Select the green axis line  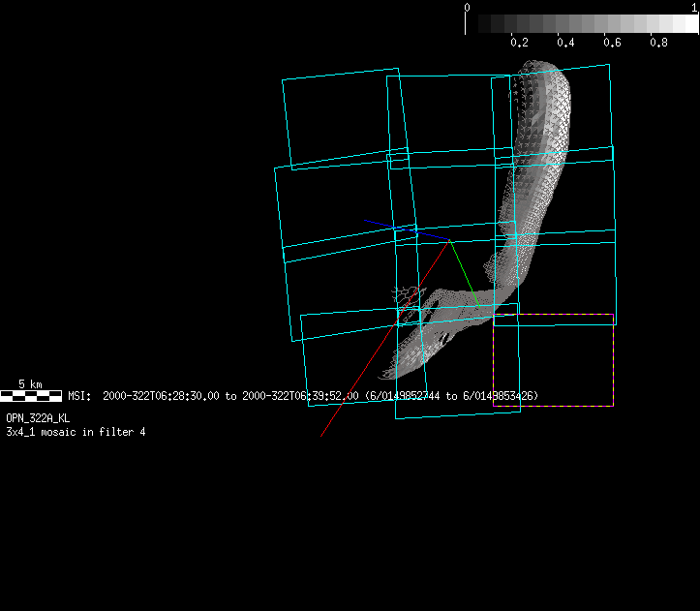tap(465, 277)
